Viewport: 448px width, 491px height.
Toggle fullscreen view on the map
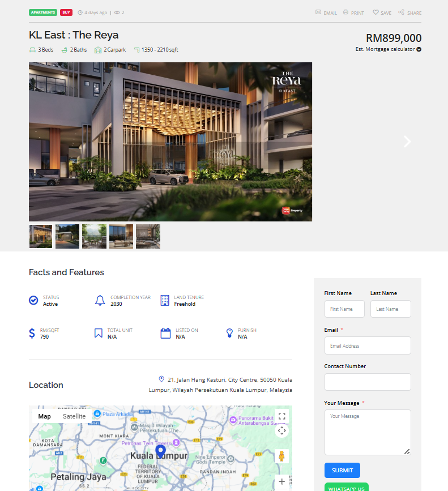(281, 417)
